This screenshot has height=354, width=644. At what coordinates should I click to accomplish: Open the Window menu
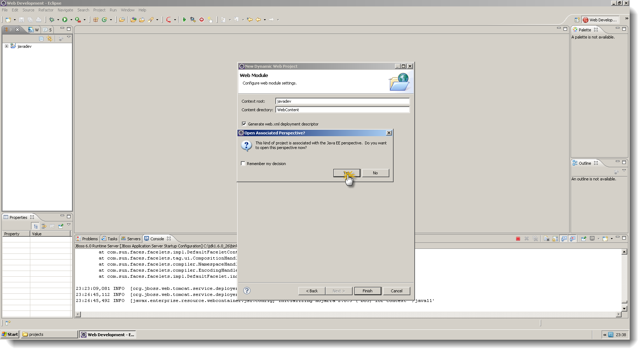(x=128, y=10)
